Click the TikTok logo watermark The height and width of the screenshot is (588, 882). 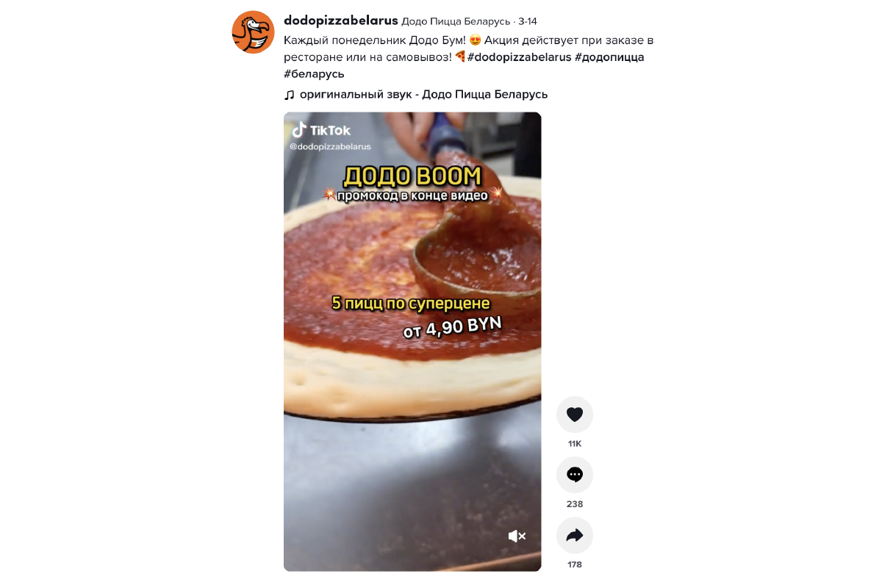pos(321,130)
